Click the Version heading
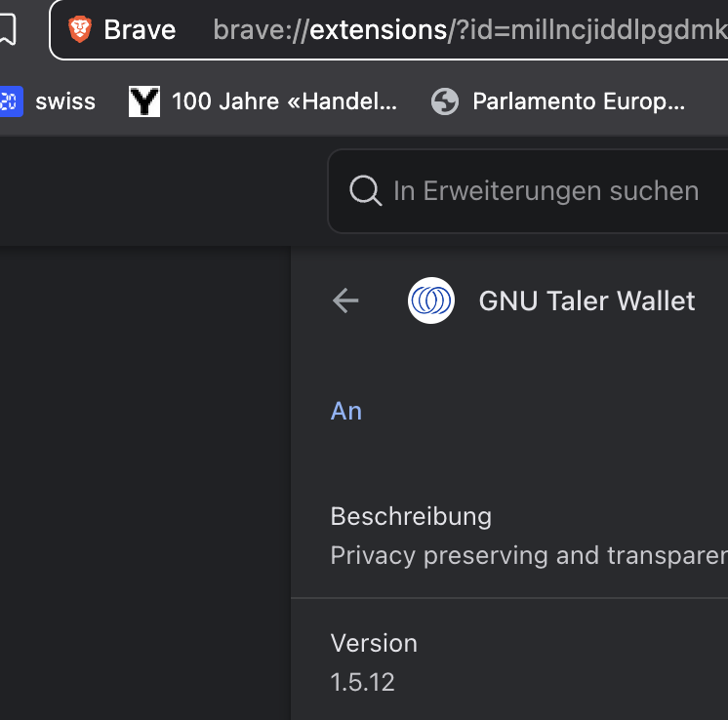 coord(374,643)
